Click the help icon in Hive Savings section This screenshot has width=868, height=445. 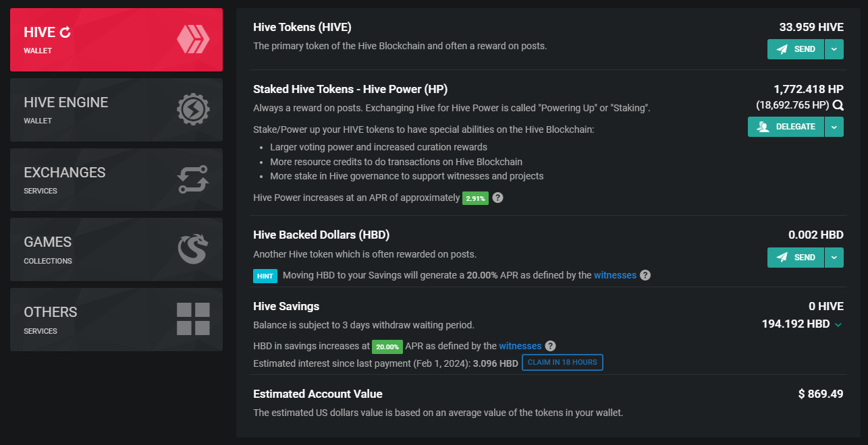click(x=550, y=346)
